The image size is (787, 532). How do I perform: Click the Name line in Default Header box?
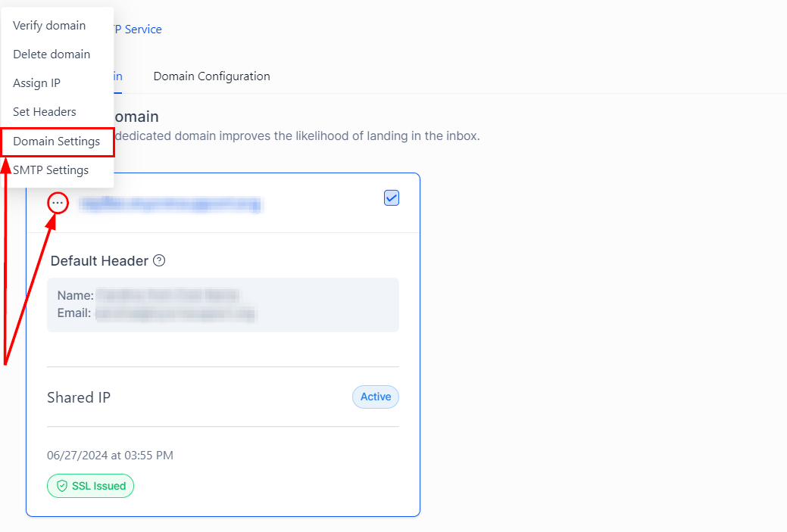pyautogui.click(x=148, y=295)
